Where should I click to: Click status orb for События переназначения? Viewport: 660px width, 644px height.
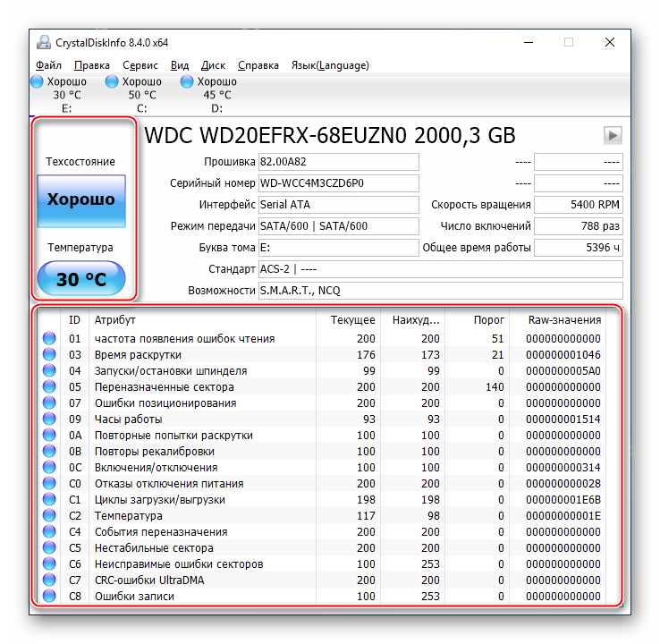49,531
